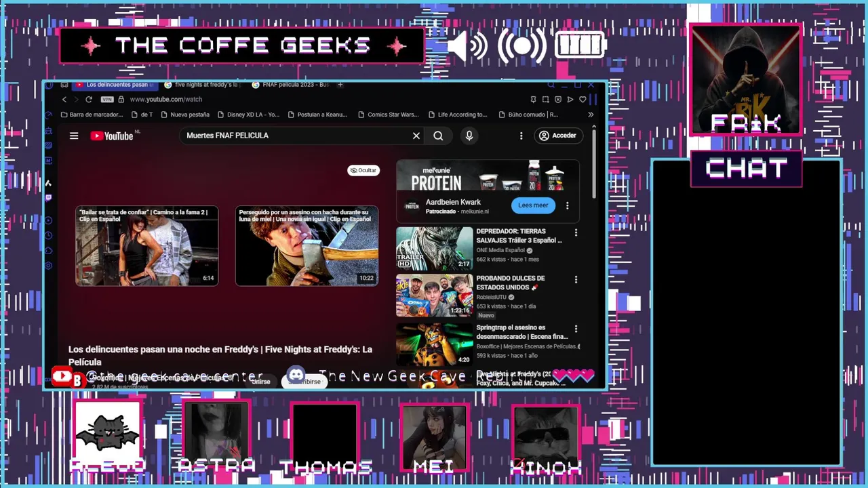Click the Melkunie PROTEIN ad banner
This screenshot has height=488, width=868.
pyautogui.click(x=488, y=176)
